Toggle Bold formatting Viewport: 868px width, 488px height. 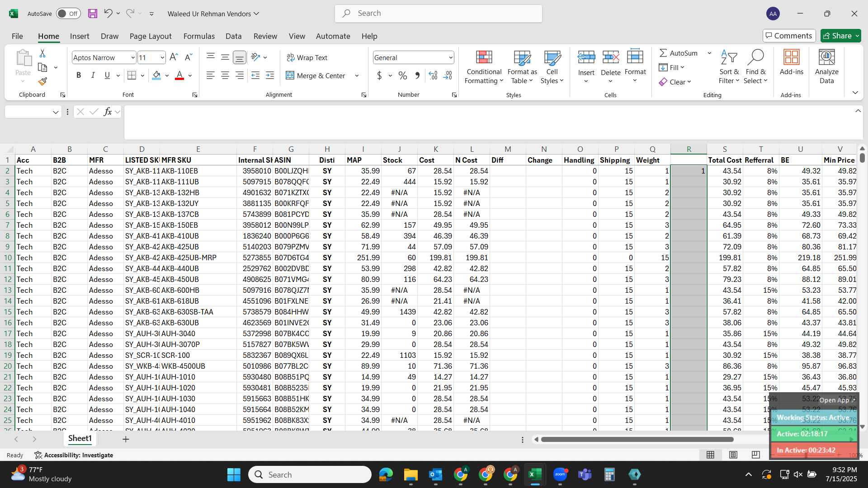pos(79,75)
